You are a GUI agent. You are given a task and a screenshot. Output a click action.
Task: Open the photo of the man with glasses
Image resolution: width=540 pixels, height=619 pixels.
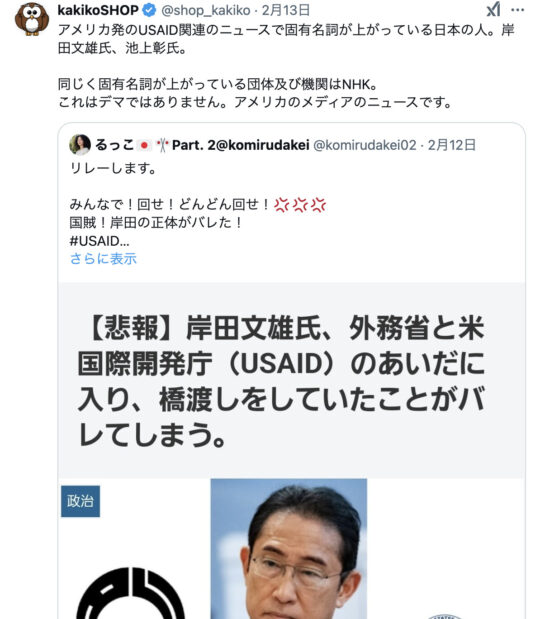(289, 549)
